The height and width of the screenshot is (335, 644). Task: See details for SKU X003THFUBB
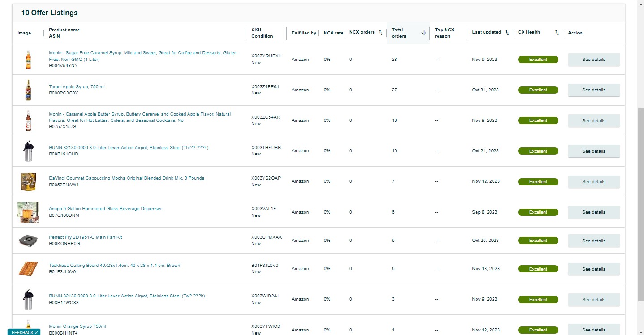point(594,151)
